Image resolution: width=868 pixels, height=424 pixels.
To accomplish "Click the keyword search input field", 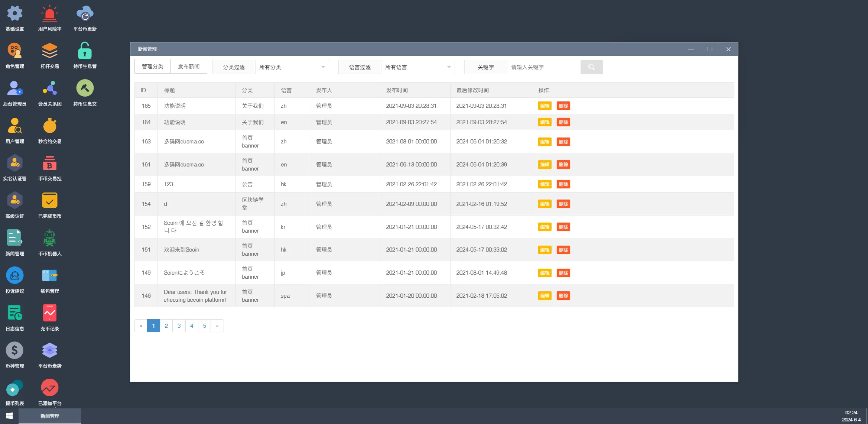I will 543,67.
